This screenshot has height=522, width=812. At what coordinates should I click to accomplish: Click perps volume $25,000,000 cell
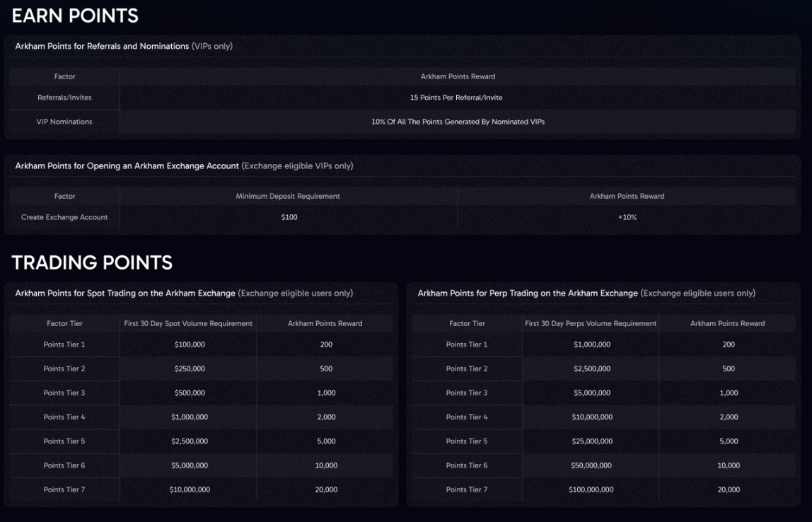592,441
